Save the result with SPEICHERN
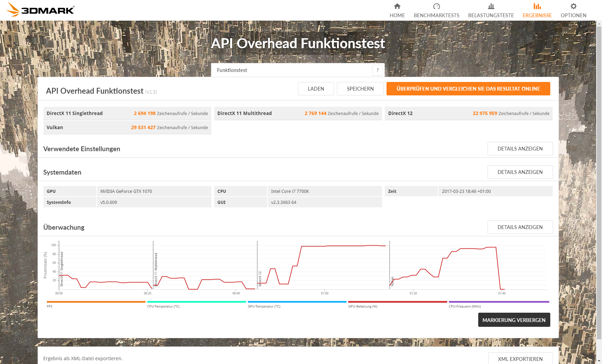602x364 pixels. pos(360,89)
